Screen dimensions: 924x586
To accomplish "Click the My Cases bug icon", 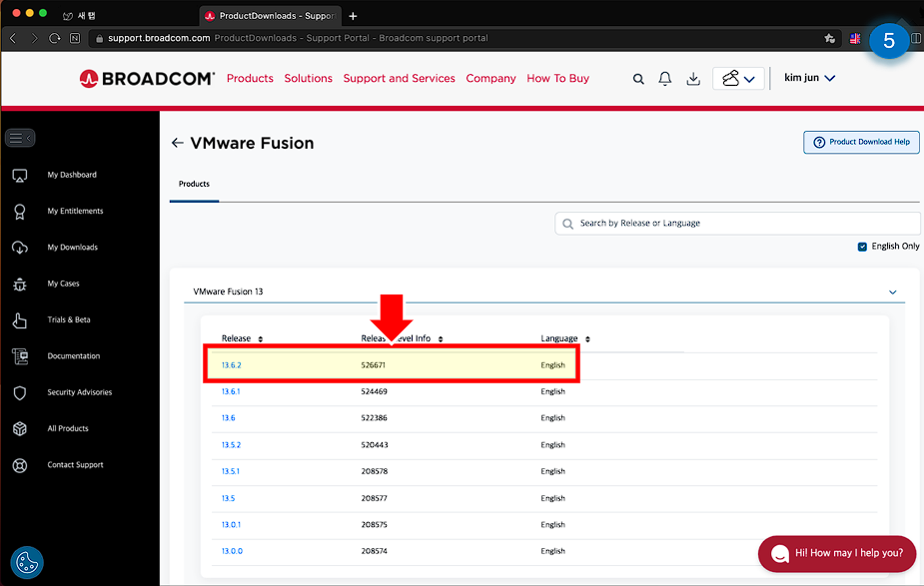I will click(19, 284).
